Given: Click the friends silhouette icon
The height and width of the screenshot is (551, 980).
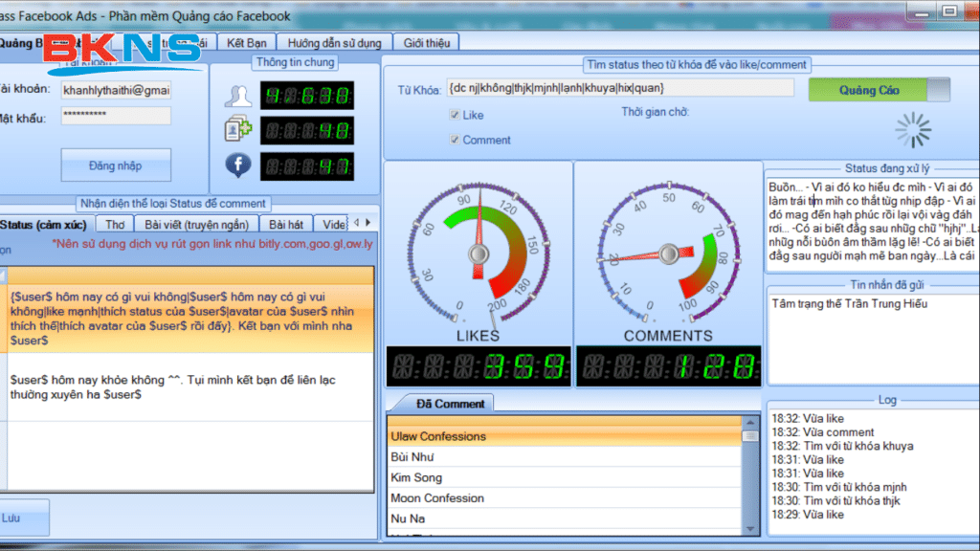Looking at the screenshot, I should tap(237, 97).
